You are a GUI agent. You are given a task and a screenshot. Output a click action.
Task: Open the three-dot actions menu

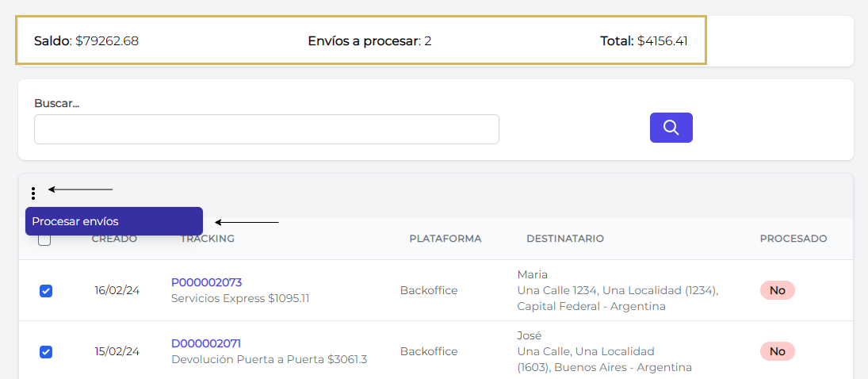click(33, 193)
